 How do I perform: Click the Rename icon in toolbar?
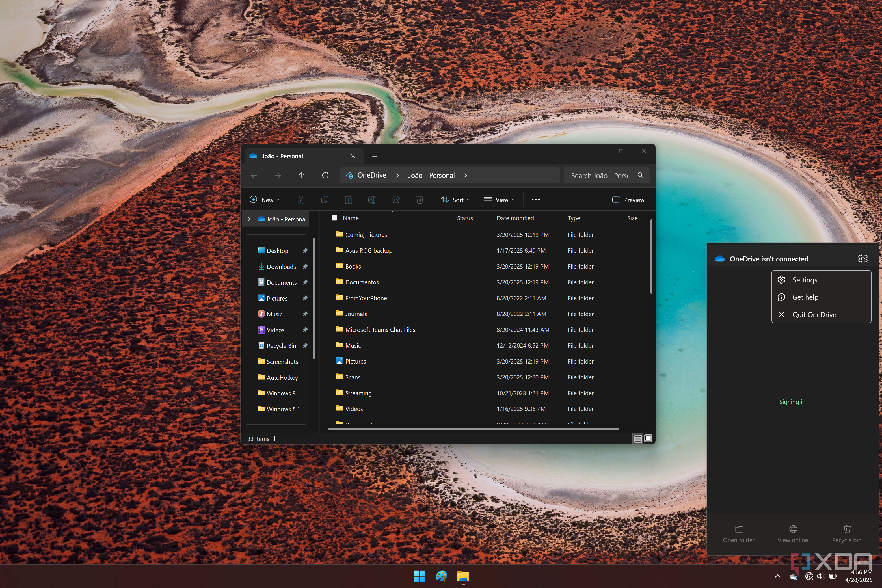372,200
